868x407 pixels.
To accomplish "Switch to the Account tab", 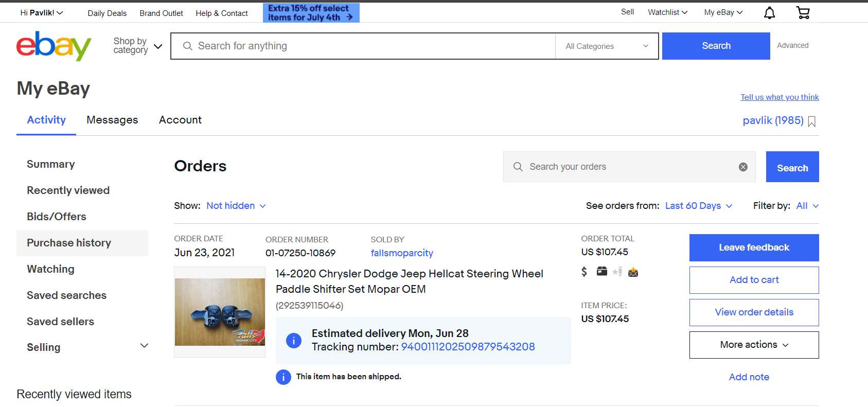I will 180,120.
